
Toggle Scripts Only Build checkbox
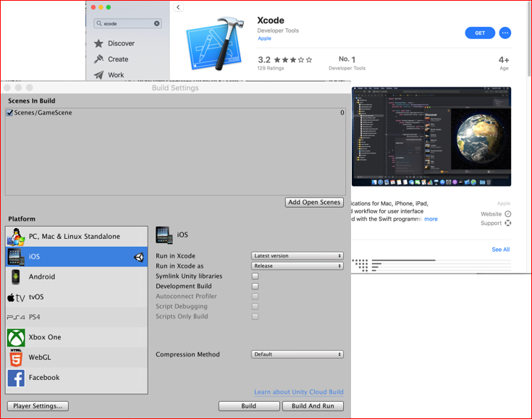(x=255, y=316)
